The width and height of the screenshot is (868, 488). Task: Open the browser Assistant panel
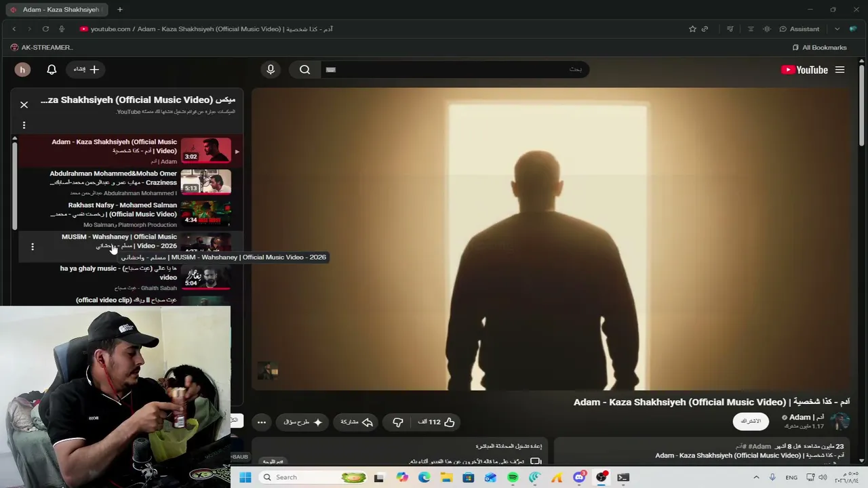800,28
